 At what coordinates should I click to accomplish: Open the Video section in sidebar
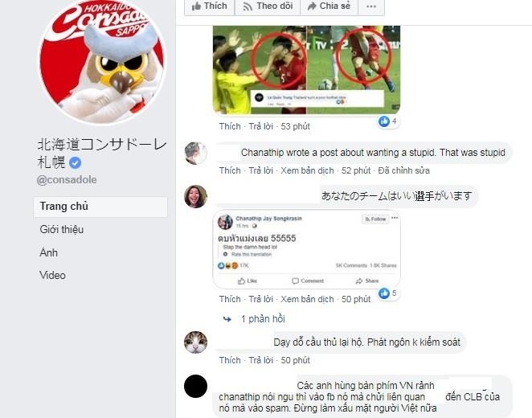click(52, 275)
